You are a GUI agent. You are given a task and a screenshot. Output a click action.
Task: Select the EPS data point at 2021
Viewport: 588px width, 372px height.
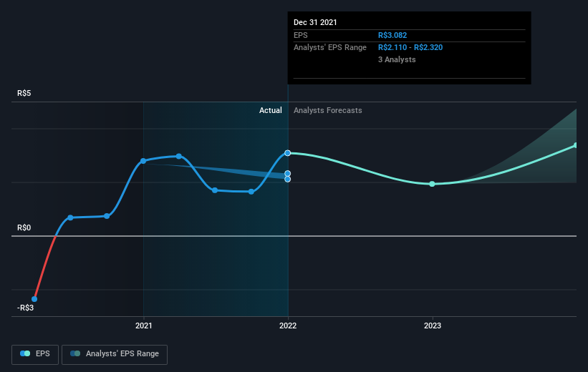tap(143, 161)
